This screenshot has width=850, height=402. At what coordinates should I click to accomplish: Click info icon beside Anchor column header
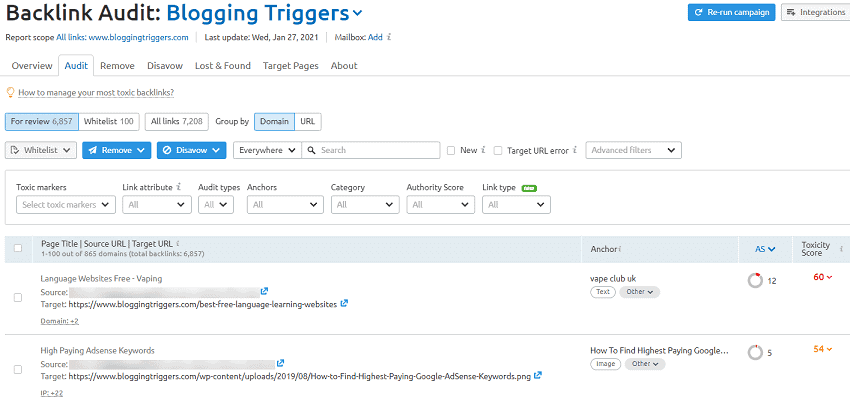[620, 249]
